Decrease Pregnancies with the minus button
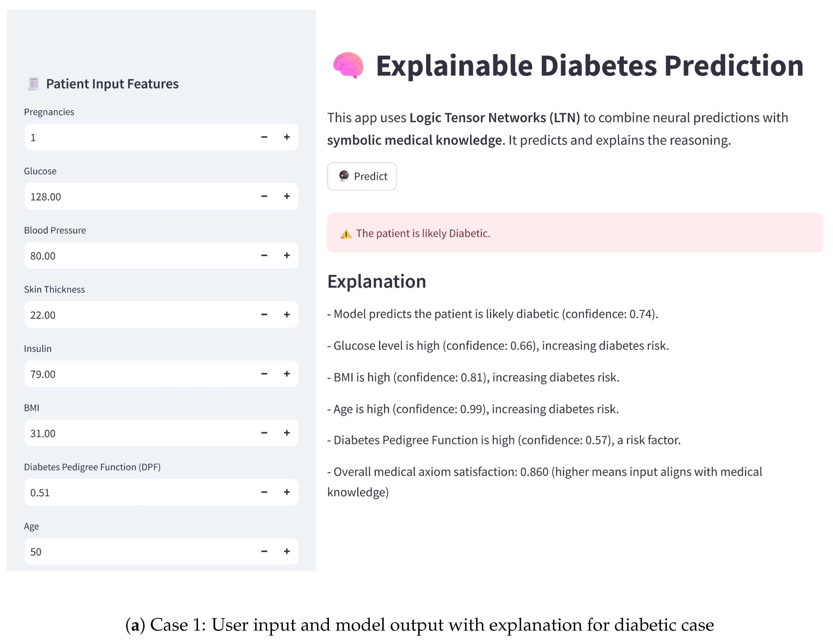This screenshot has height=644, width=833. (264, 137)
